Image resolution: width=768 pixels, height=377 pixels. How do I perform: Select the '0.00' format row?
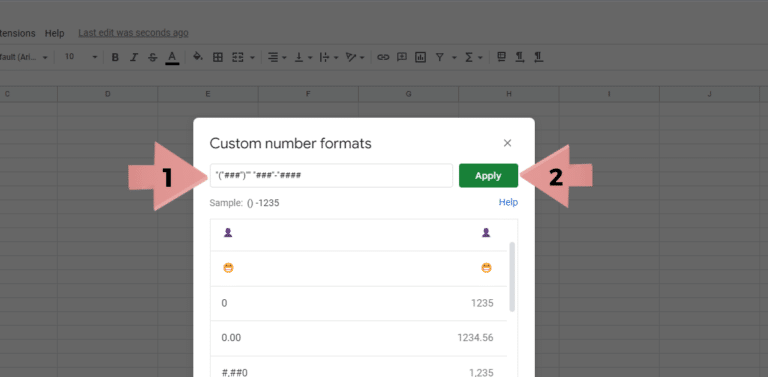[359, 338]
